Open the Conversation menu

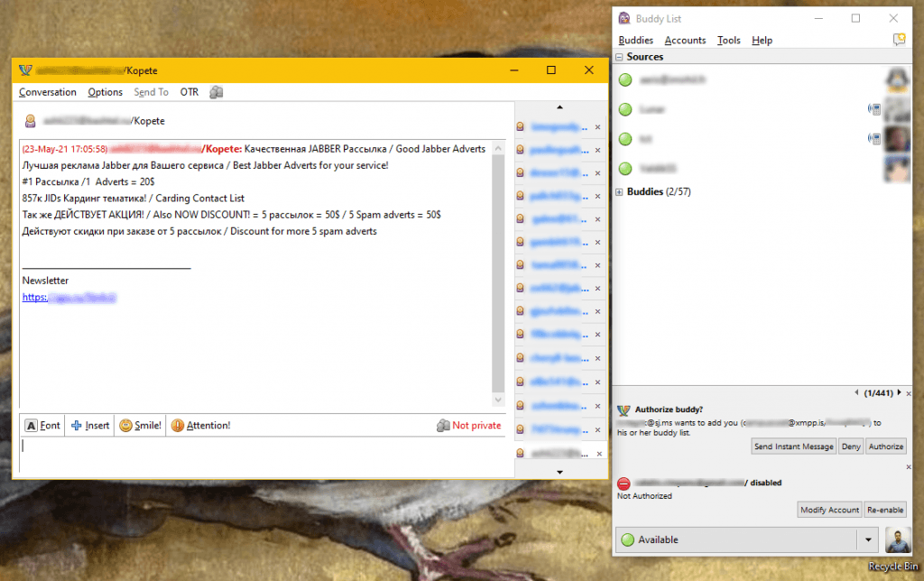click(x=47, y=91)
